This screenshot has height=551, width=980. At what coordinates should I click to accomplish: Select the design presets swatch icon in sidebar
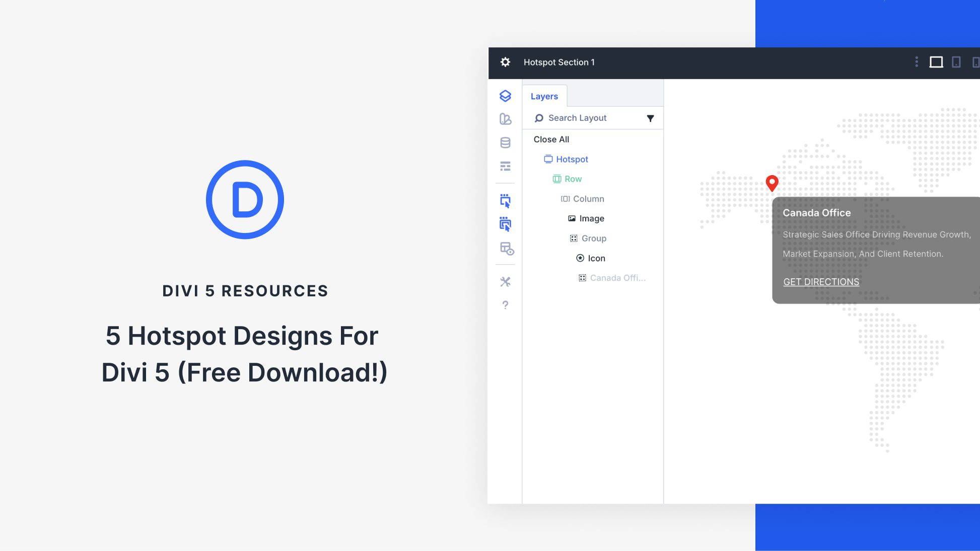click(x=505, y=119)
